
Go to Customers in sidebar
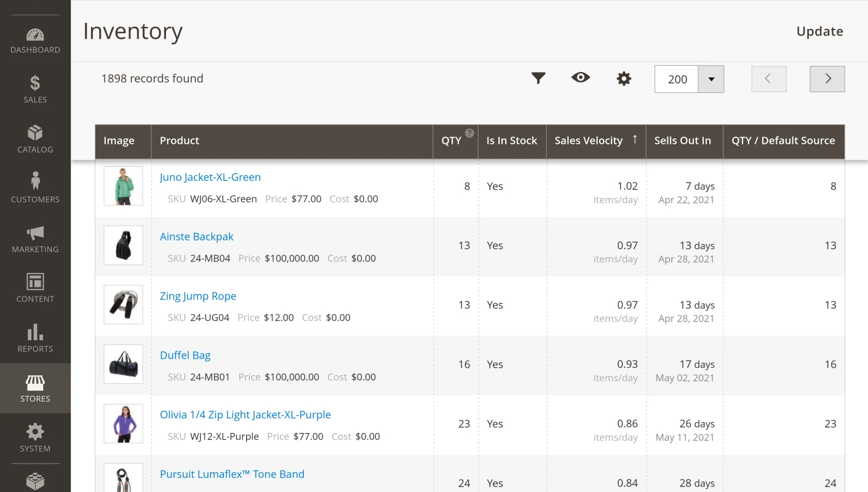(x=35, y=188)
